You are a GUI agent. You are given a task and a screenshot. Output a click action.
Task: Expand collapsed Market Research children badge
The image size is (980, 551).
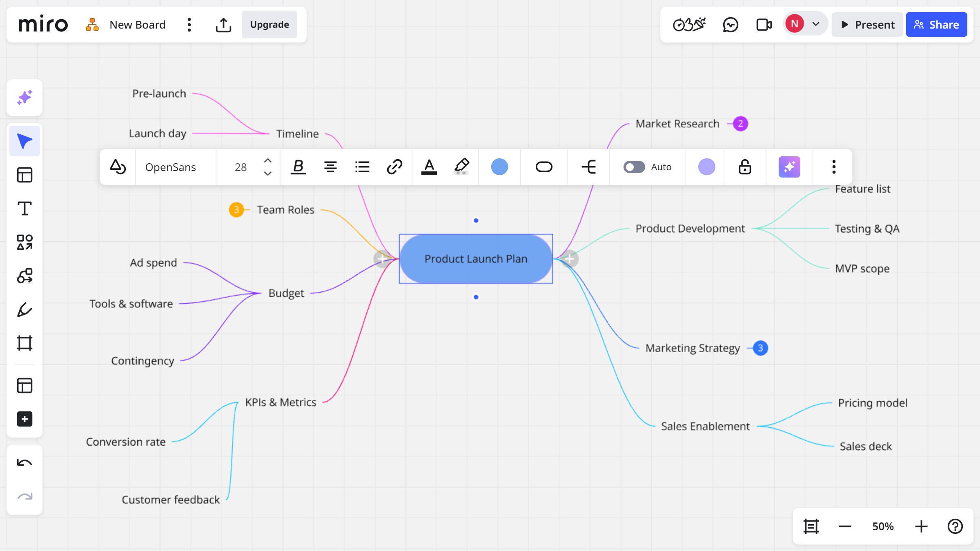740,124
